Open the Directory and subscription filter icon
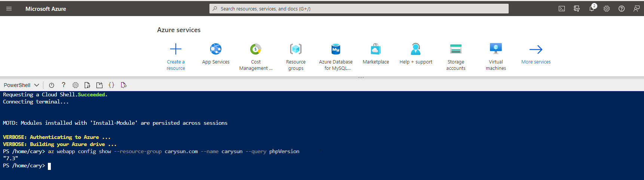The image size is (644, 180). point(577,9)
